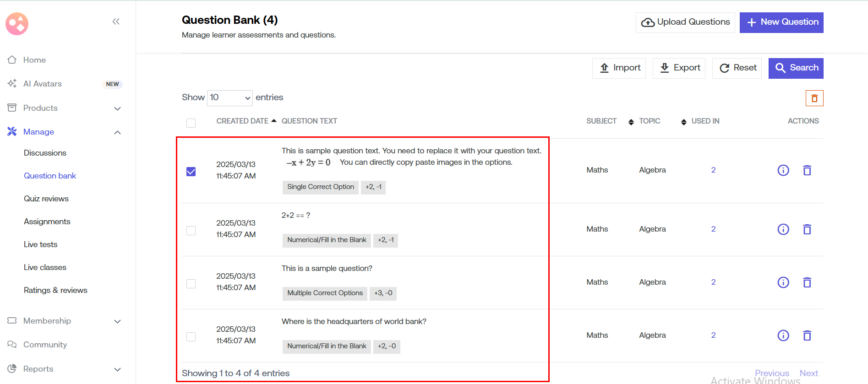Click the bulk delete trash icon above table
Viewport: 868px width, 384px height.
814,98
